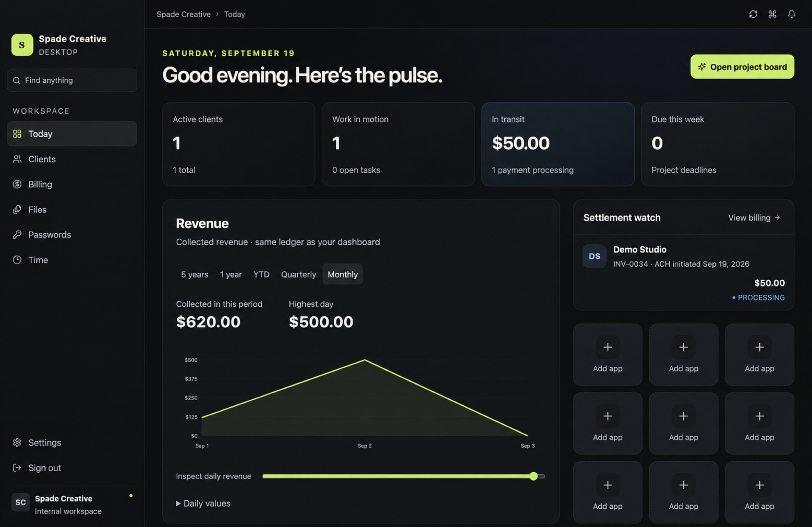
Task: Click the $620.00 collected value
Action: pos(208,322)
